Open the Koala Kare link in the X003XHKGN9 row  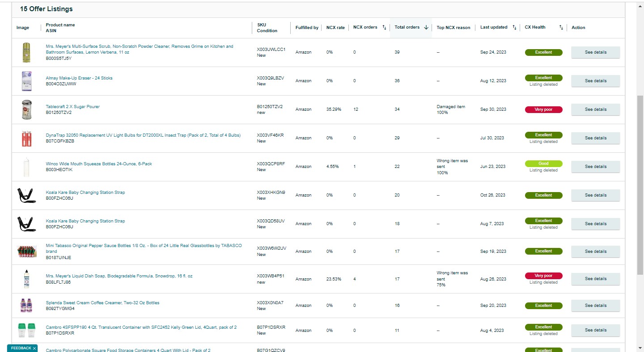click(x=85, y=193)
